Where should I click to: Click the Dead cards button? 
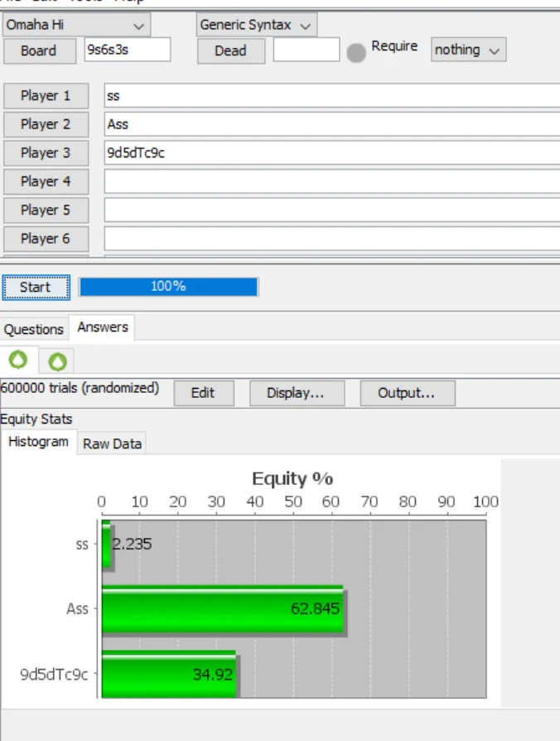pos(230,51)
